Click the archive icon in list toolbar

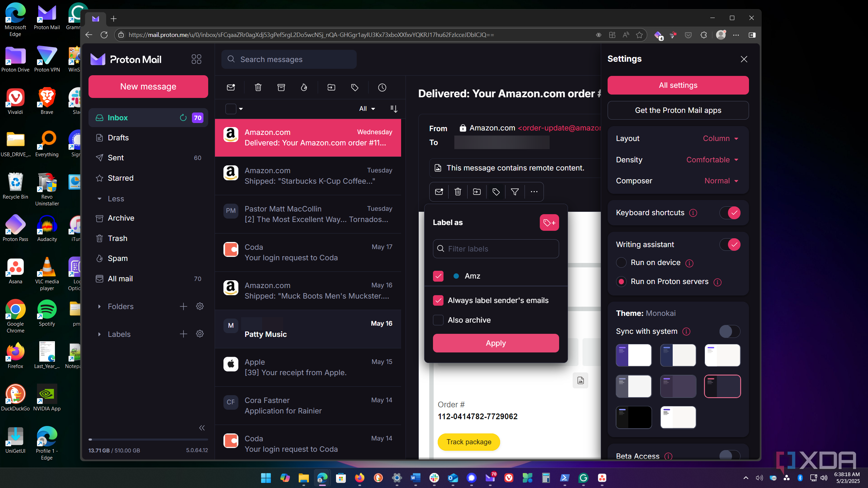pyautogui.click(x=281, y=87)
